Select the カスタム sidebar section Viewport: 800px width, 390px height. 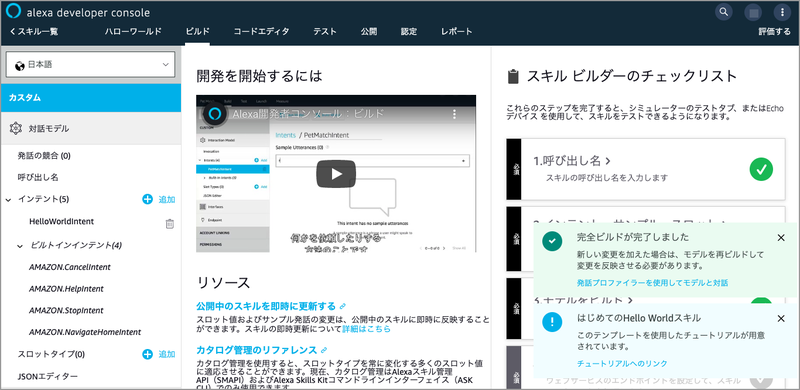click(90, 98)
